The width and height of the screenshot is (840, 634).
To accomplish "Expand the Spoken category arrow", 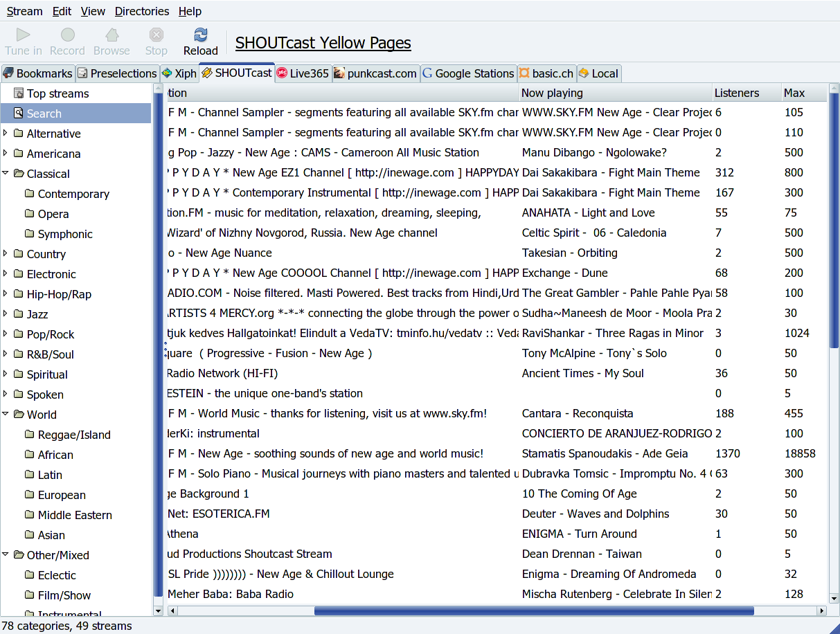I will tap(6, 394).
